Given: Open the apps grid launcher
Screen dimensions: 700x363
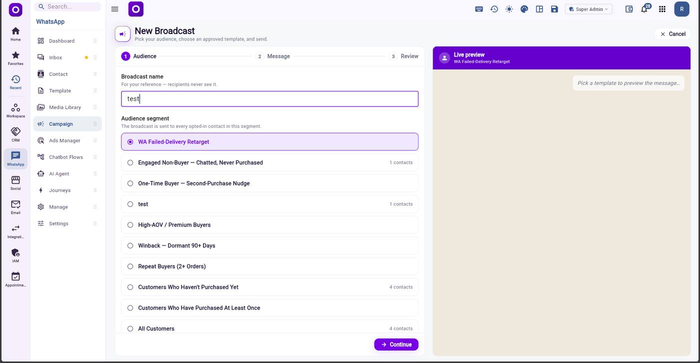Looking at the screenshot, I should click(x=662, y=9).
